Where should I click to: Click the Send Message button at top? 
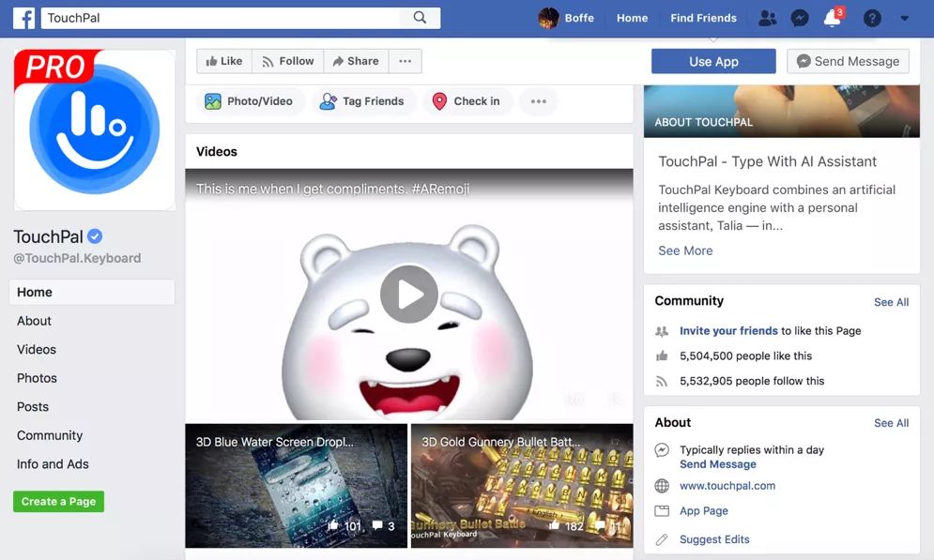tap(849, 61)
